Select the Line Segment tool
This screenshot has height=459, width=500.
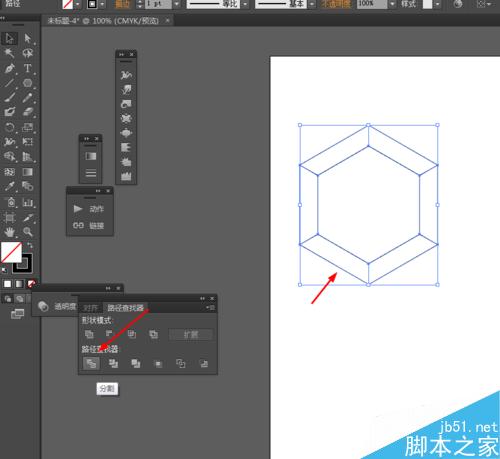pyautogui.click(x=9, y=83)
